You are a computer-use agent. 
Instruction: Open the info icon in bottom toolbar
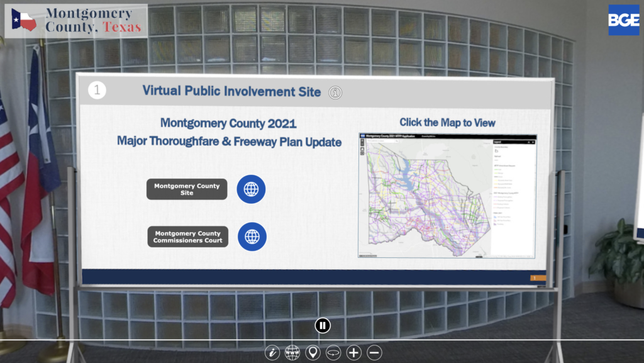coord(272,353)
